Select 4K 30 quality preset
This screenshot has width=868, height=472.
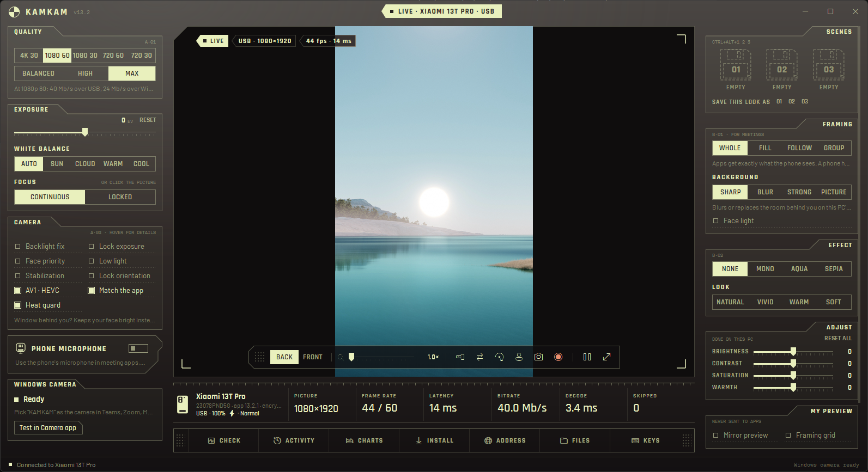(x=29, y=56)
